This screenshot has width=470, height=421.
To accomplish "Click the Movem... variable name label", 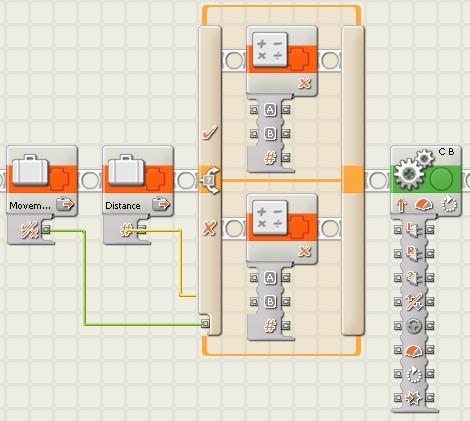I will tap(30, 206).
